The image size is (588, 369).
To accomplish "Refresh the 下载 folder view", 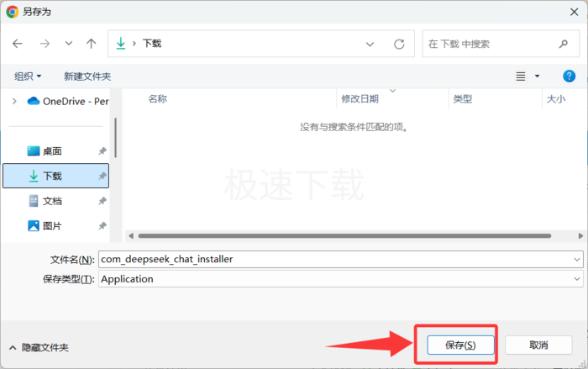I will 399,44.
